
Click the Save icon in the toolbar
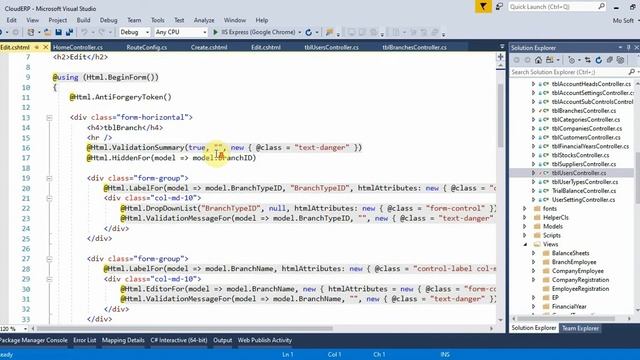tap(59, 32)
